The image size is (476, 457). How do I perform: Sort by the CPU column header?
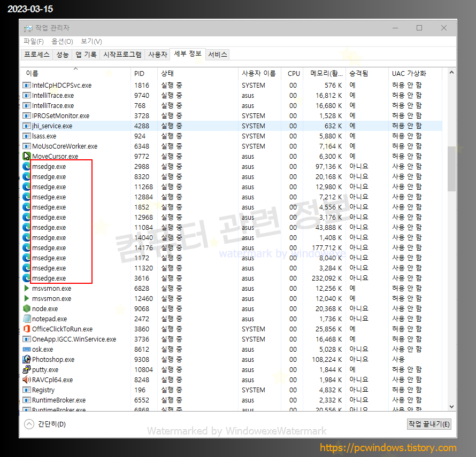click(292, 73)
